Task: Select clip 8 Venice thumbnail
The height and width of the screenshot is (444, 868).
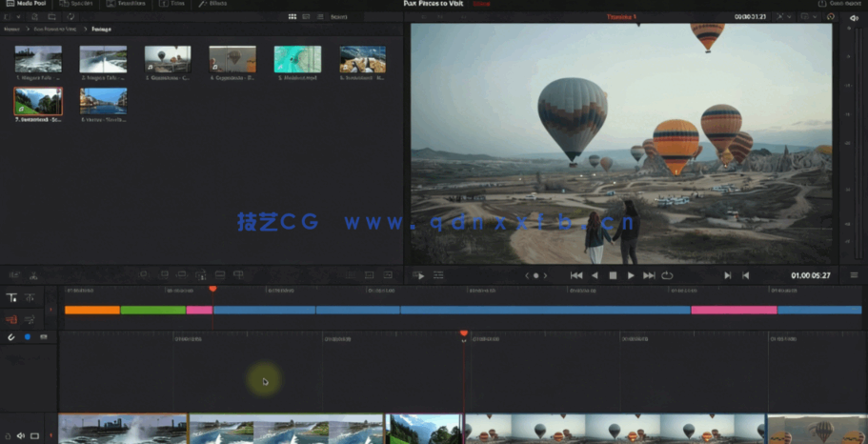Action: tap(103, 101)
